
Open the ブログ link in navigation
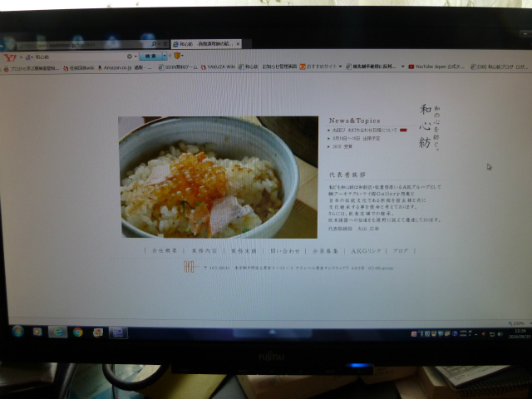[401, 249]
